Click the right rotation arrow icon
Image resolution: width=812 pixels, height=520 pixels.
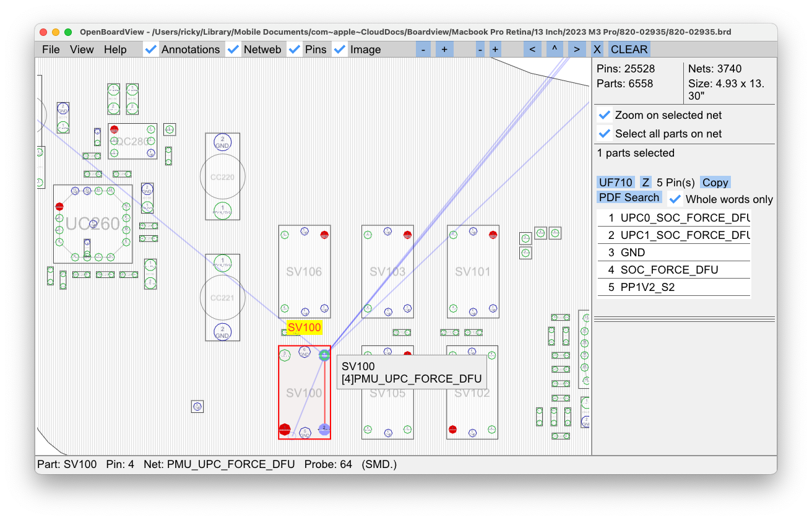tap(576, 49)
